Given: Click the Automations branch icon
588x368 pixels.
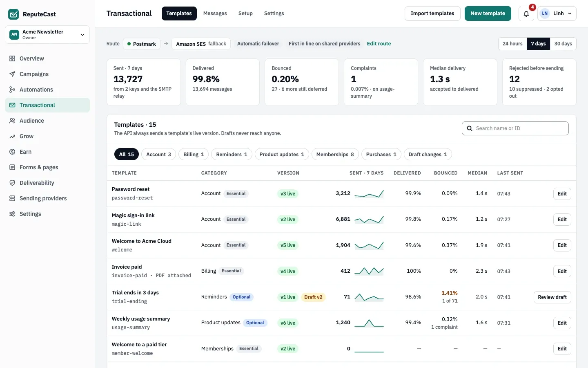Looking at the screenshot, I should pos(12,90).
